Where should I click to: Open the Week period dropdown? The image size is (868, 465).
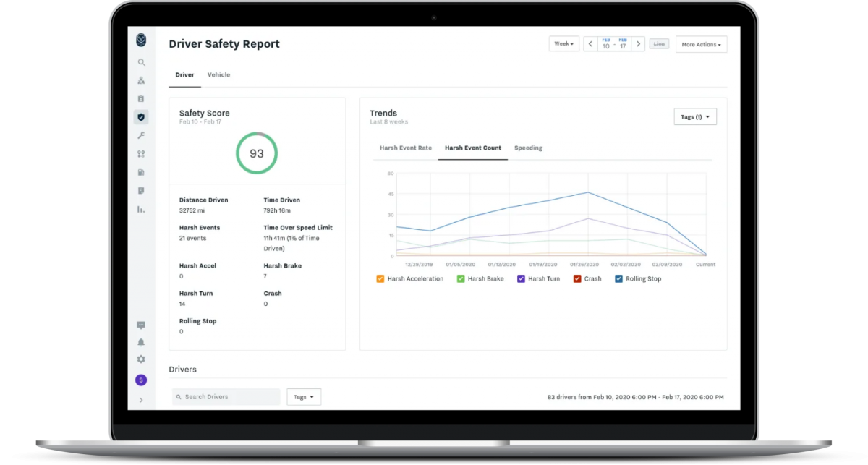[564, 44]
